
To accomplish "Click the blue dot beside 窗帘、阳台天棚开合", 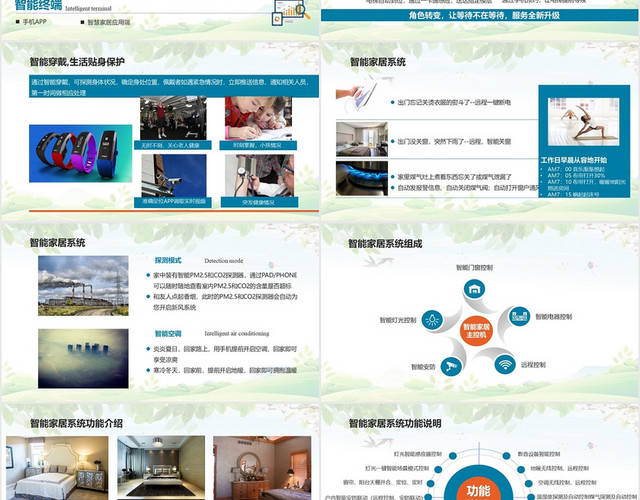I will pos(431,483).
